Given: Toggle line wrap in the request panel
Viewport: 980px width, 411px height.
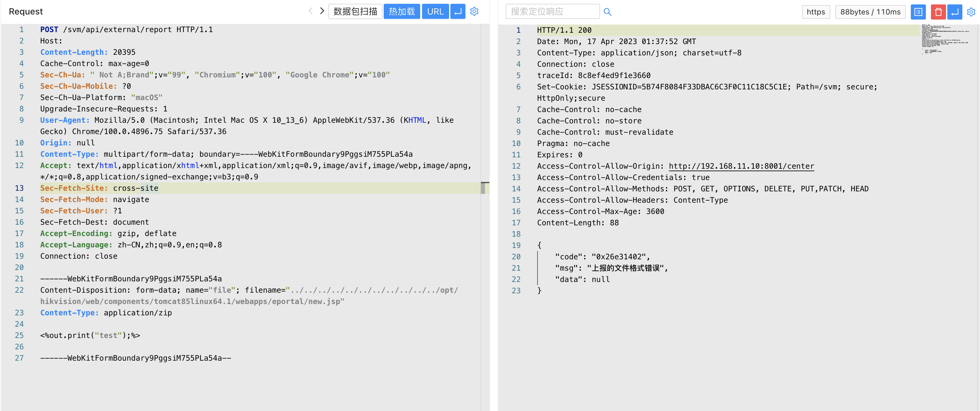Looking at the screenshot, I should pos(458,11).
